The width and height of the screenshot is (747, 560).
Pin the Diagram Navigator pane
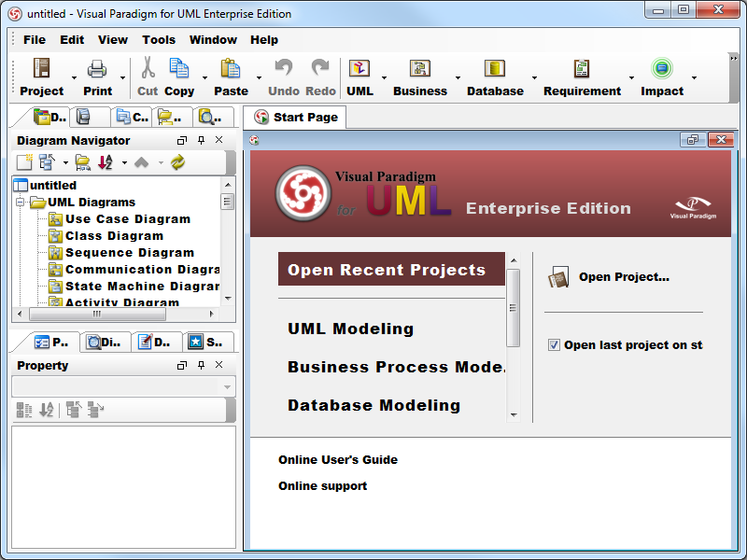(x=201, y=140)
